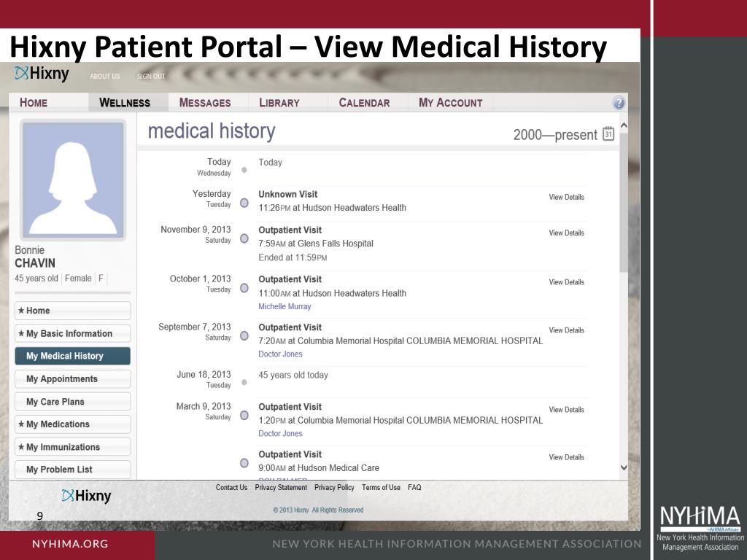The width and height of the screenshot is (747, 560).
Task: Select timeline marker for September 7, 2013
Action: 244,335
